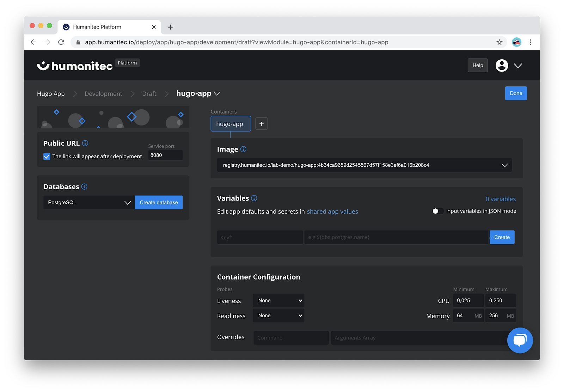Navigate to Development in the breadcrumb

103,93
